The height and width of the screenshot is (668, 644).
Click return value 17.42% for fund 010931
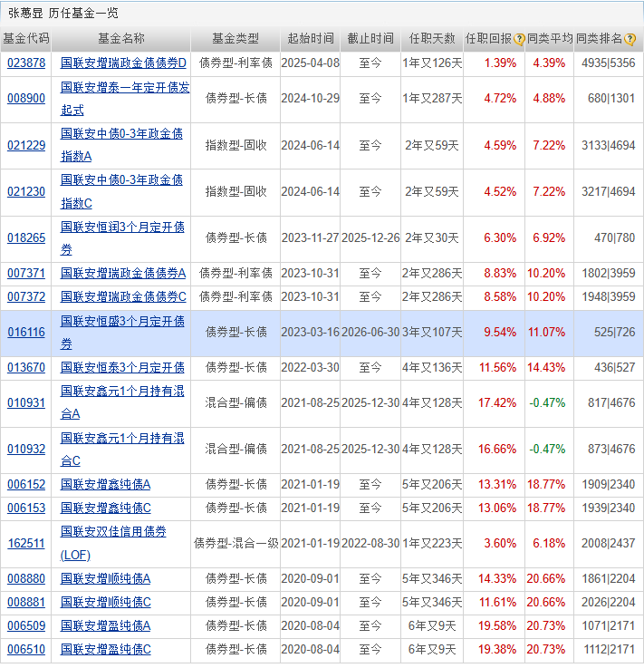(496, 402)
